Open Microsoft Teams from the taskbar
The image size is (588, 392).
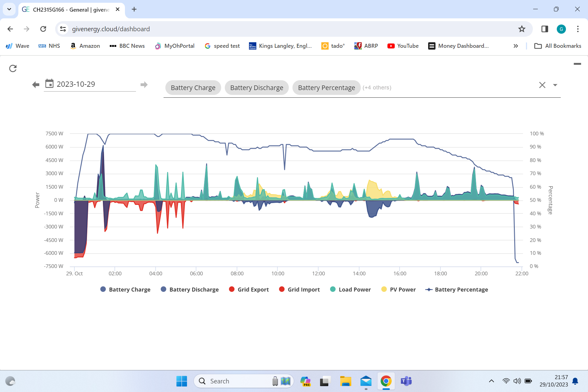click(406, 381)
